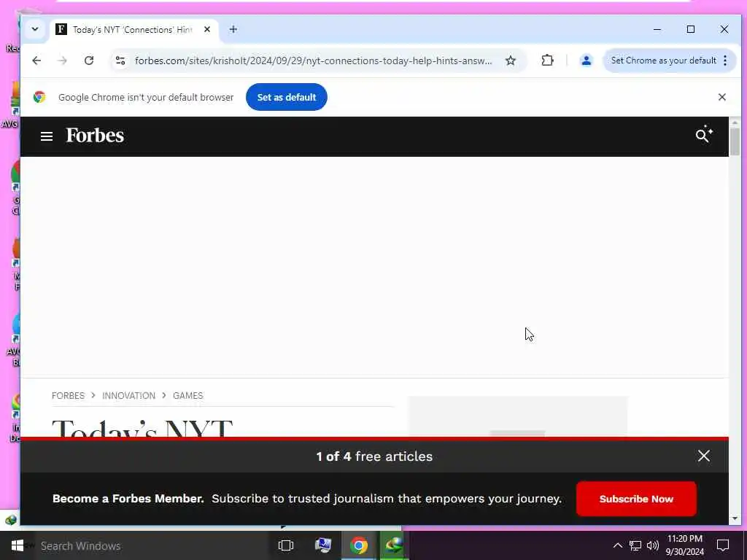Click the 1 of 4 free articles text
The height and width of the screenshot is (560, 747).
tap(374, 456)
